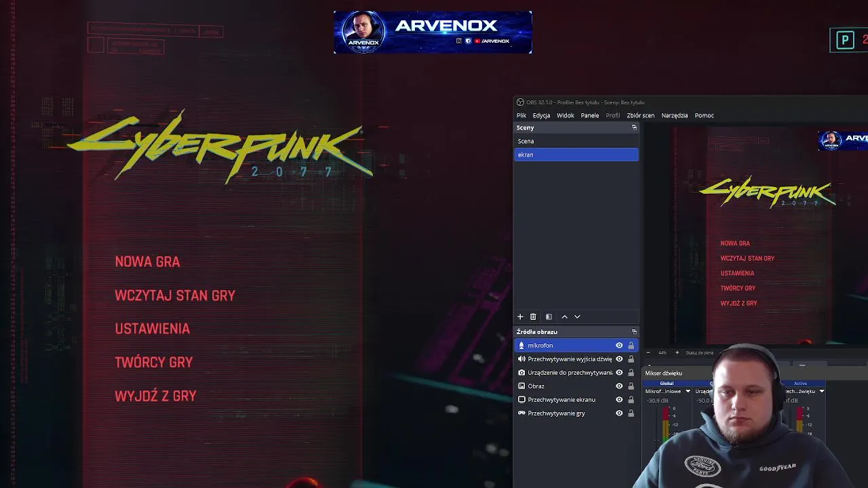Click the OBS 32.1.0 window title text
Screen dimensions: 868x488
[x=585, y=102]
